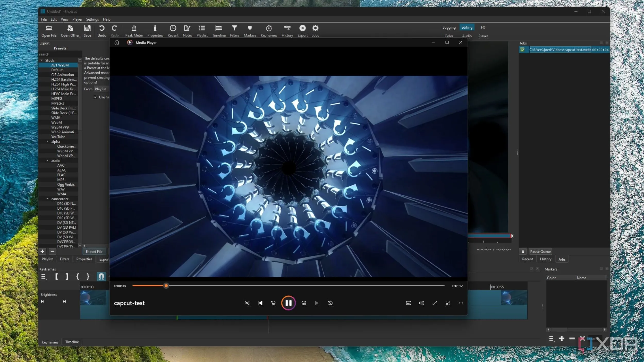Skip back 10 seconds
This screenshot has height=362, width=644.
273,303
